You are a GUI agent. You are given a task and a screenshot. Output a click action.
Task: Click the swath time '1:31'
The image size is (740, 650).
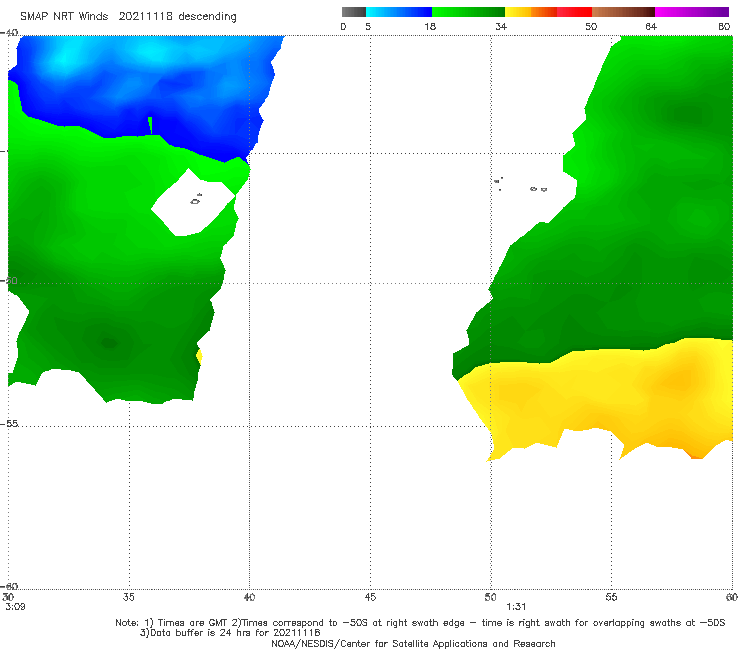point(516,607)
